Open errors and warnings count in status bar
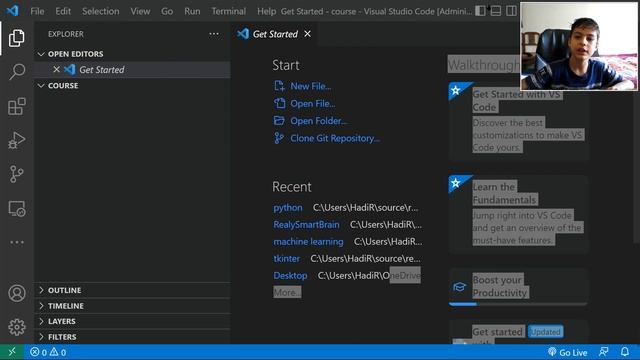Viewport: 640px width, 360px height. [x=48, y=352]
